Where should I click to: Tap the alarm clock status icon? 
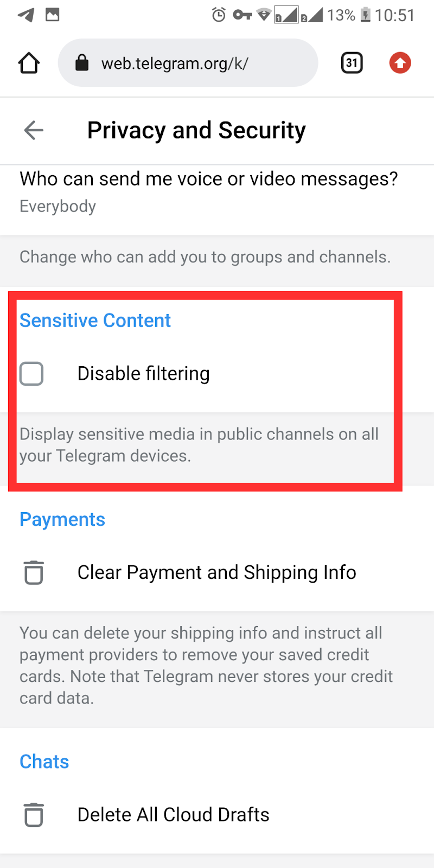tap(219, 15)
